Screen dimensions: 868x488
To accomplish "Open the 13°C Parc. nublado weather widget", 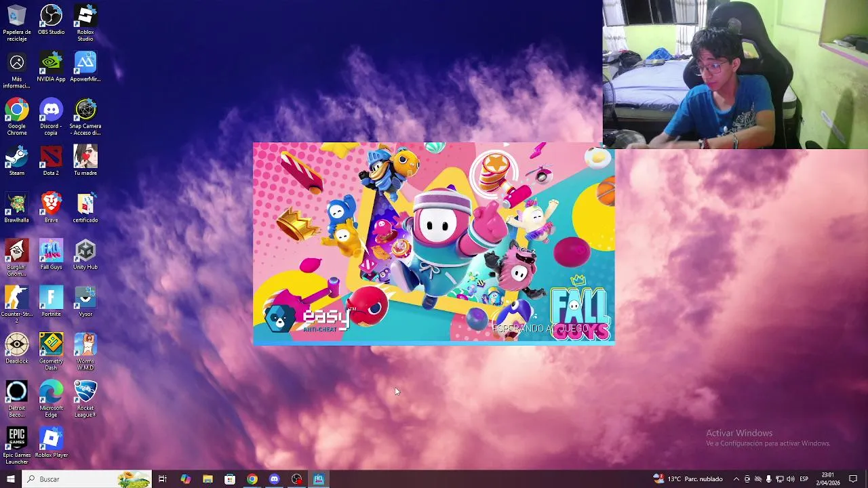I will click(688, 479).
